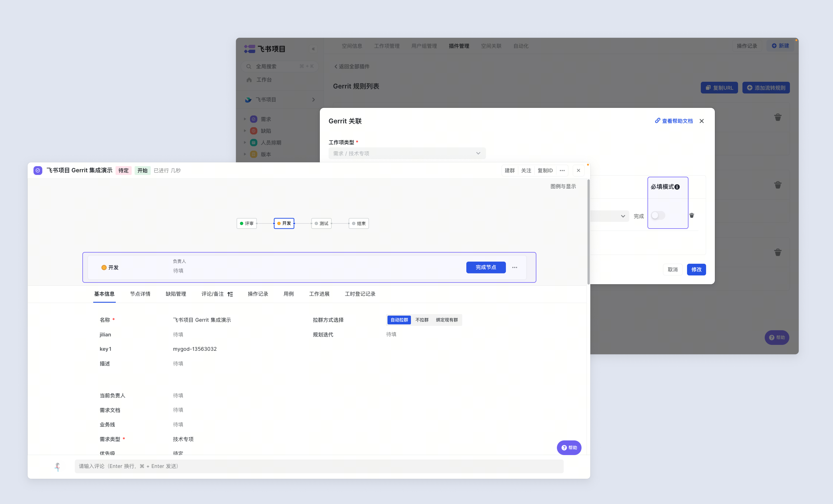Click the sort icon next to 评论/备注
This screenshot has height=504, width=833.
230,294
